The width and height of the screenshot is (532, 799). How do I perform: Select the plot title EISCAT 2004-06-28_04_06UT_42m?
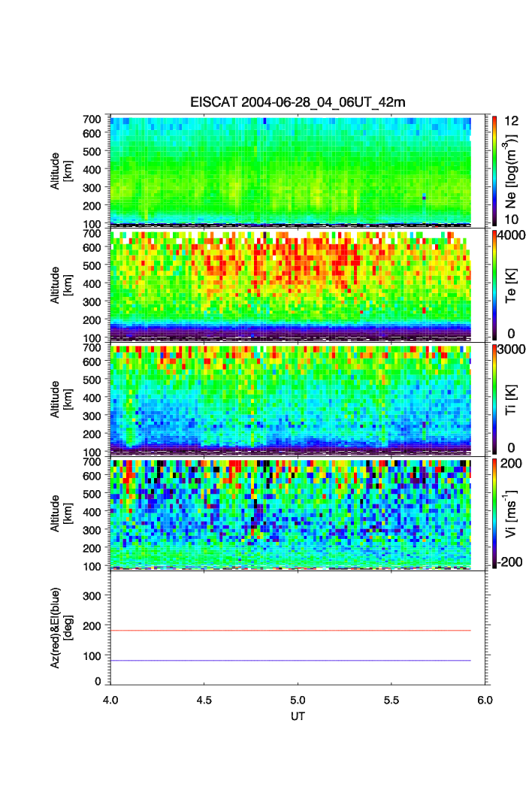point(298,102)
